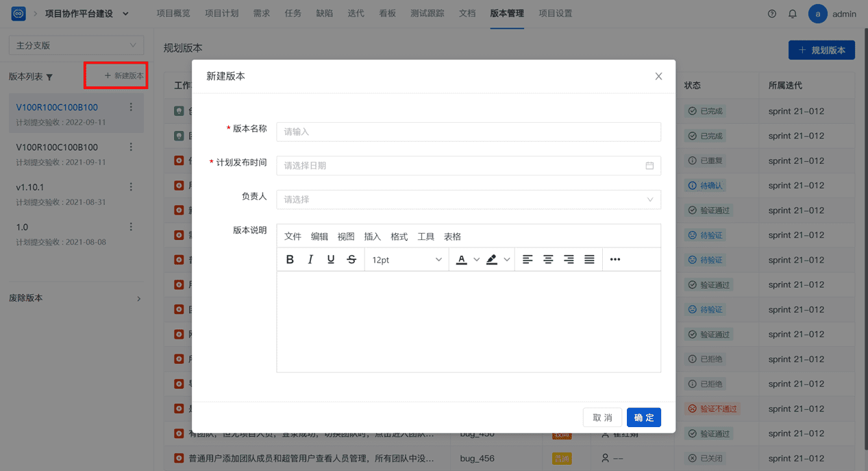The height and width of the screenshot is (471, 868).
Task: Apply strikethrough formatting
Action: pos(351,260)
